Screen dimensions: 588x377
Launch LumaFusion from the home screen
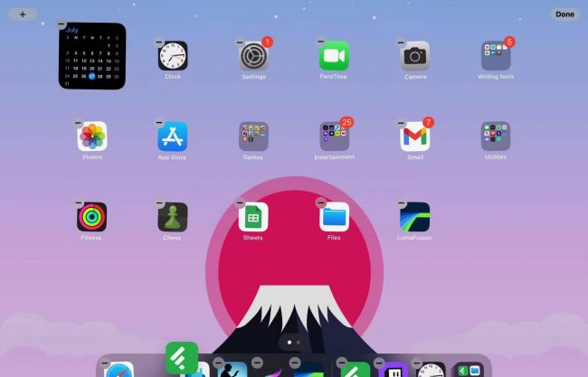(414, 217)
